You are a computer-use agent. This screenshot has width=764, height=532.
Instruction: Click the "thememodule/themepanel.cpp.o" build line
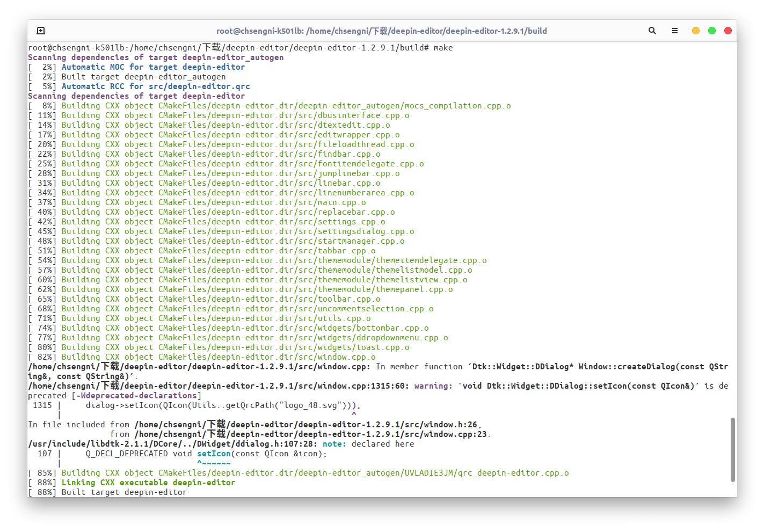coord(241,289)
